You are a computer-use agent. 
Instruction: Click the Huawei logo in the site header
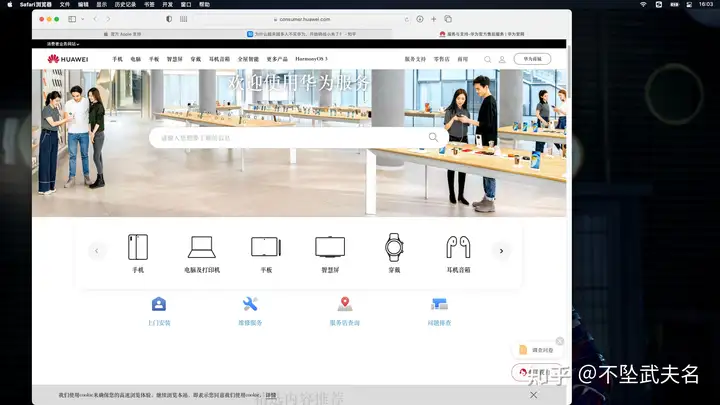[x=68, y=59]
